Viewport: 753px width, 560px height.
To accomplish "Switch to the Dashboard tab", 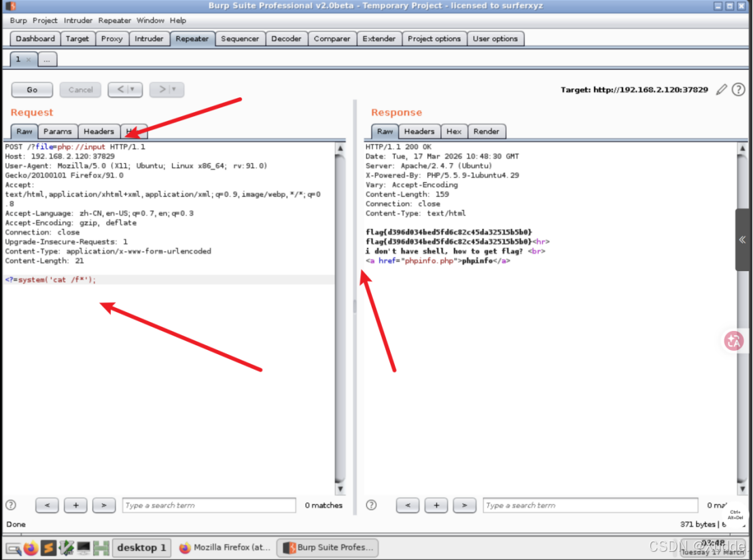I will click(35, 39).
